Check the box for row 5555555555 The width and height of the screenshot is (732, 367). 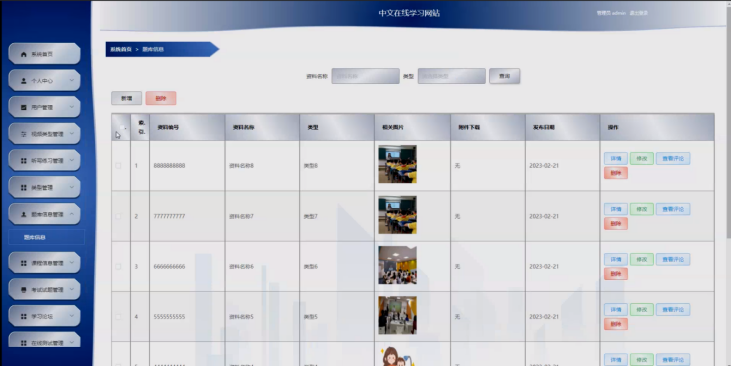(118, 317)
